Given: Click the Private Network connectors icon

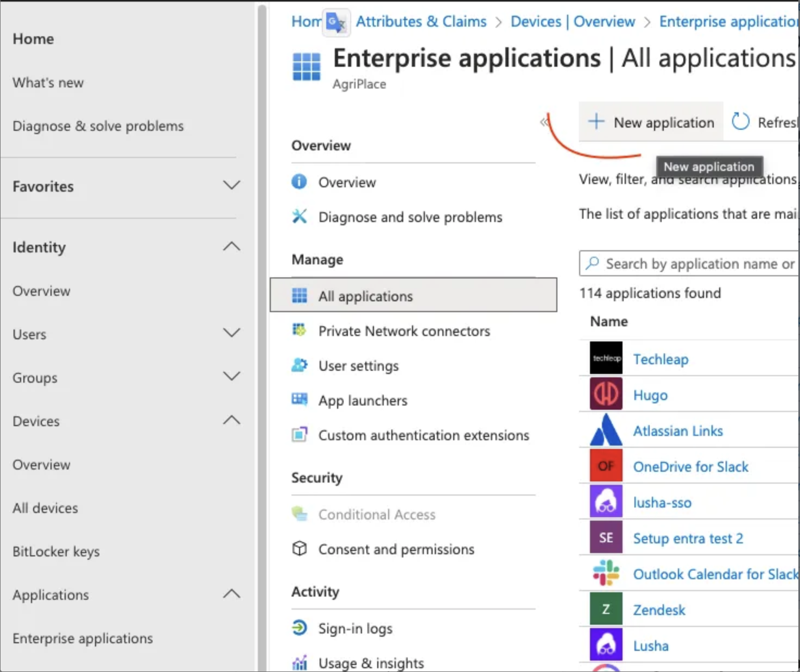Looking at the screenshot, I should (x=299, y=330).
